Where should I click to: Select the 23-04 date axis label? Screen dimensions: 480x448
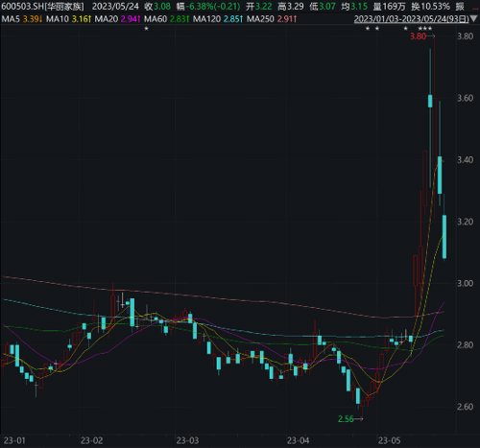click(x=298, y=440)
